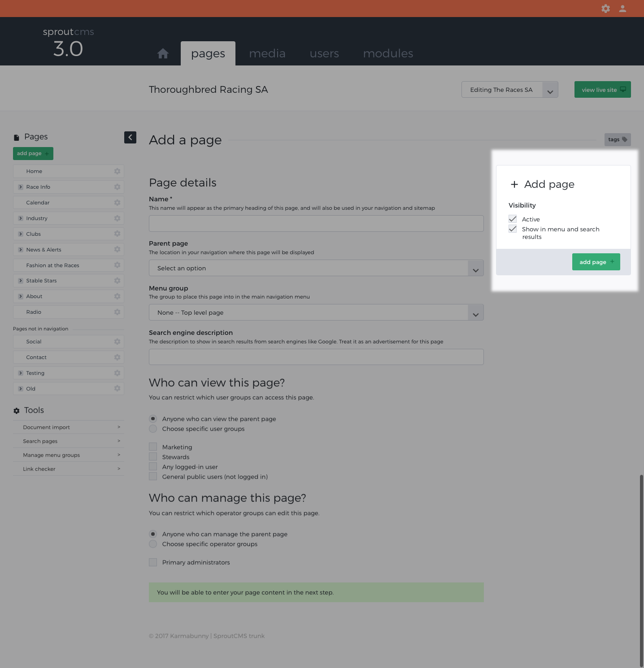Check the Marketing user group box
The width and height of the screenshot is (644, 668).
pyautogui.click(x=153, y=447)
